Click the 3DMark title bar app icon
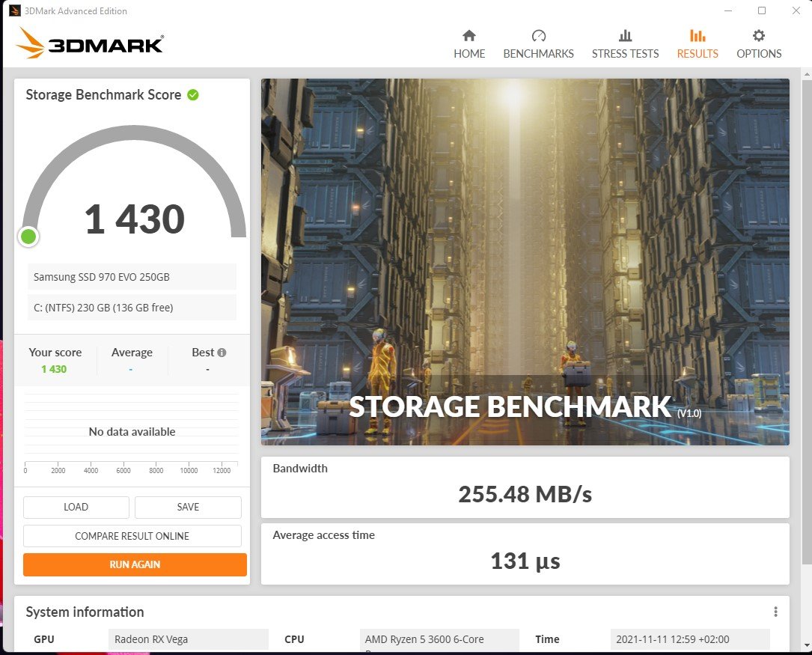The image size is (812, 655). tap(15, 10)
